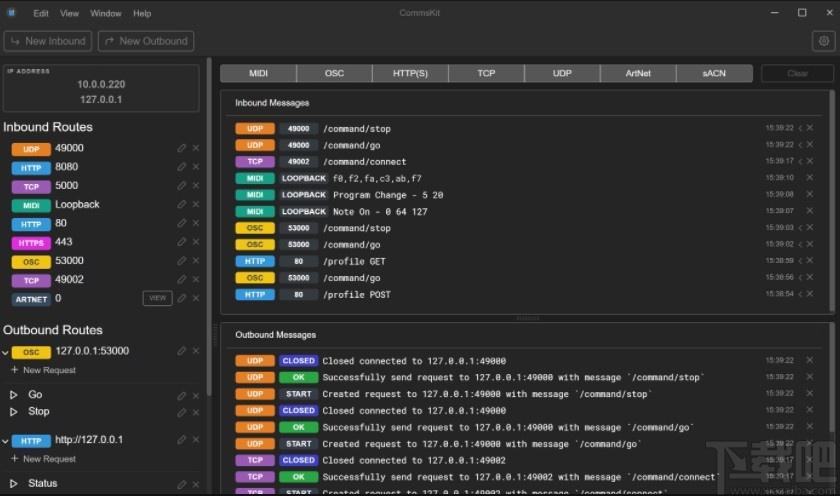Toggle the OSC message filter

pyautogui.click(x=334, y=73)
